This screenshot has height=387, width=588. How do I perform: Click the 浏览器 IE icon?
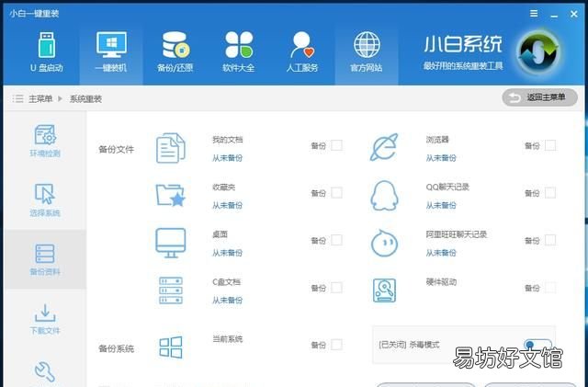coord(384,147)
